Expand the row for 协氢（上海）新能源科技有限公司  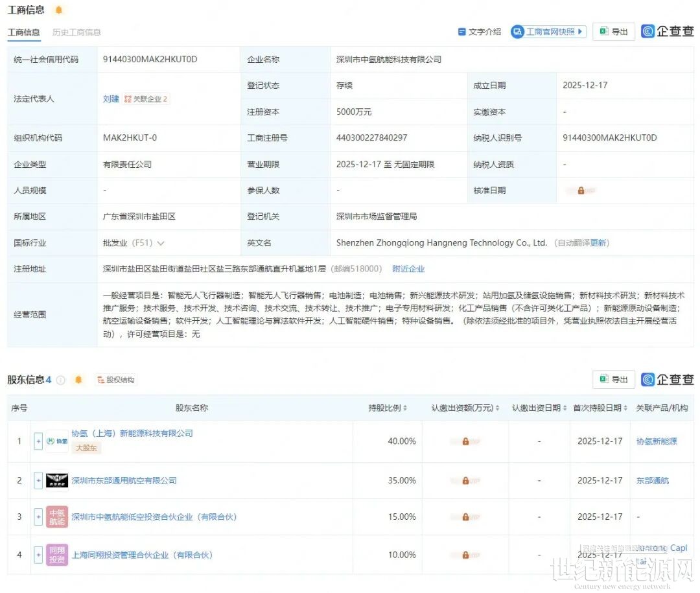tap(38, 441)
